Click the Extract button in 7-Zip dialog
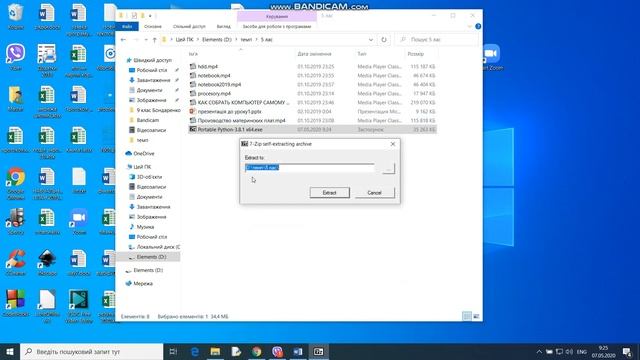640x360 pixels. coord(329,193)
